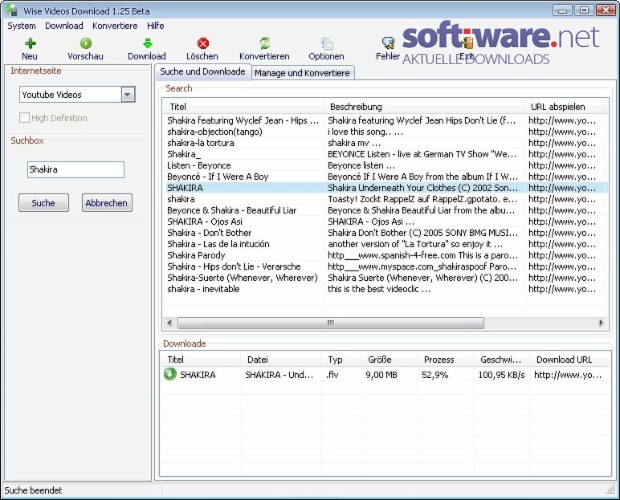Image resolution: width=620 pixels, height=500 pixels.
Task: Click the Download URL column header
Action: click(x=569, y=359)
